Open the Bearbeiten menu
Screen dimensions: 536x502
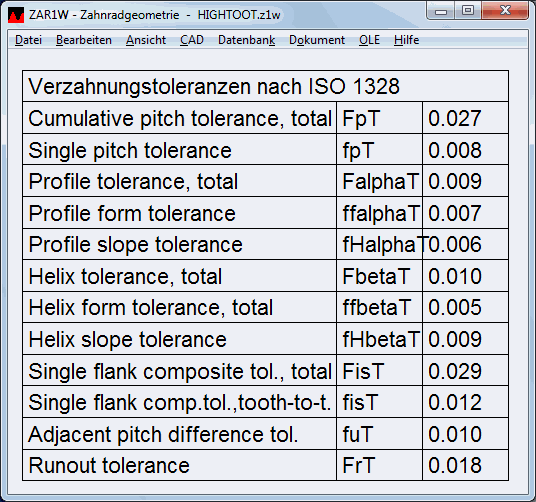84,40
